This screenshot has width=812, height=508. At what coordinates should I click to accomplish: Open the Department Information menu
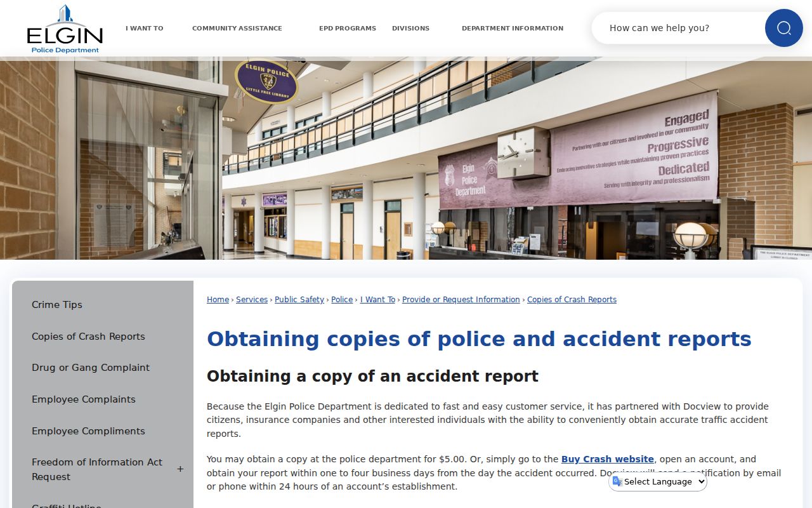coord(513,28)
